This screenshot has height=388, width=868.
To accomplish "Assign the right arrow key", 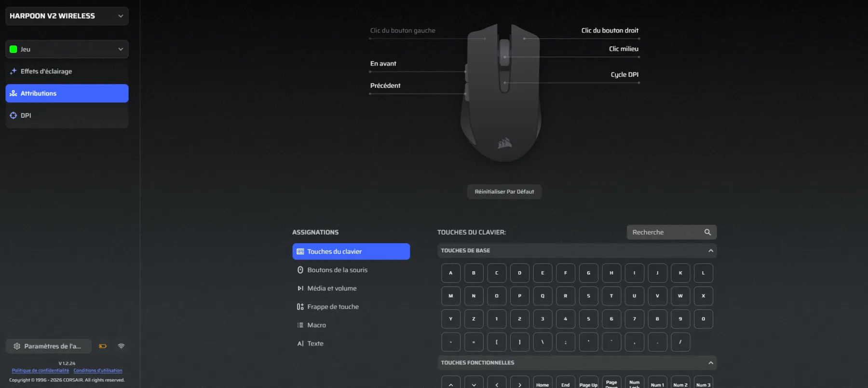I will coord(520,383).
